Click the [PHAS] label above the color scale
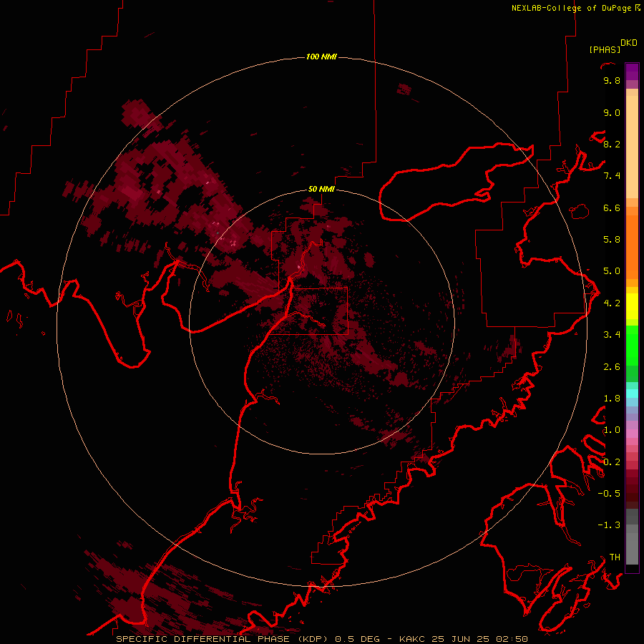Viewport: 644px width, 644px height. point(605,49)
